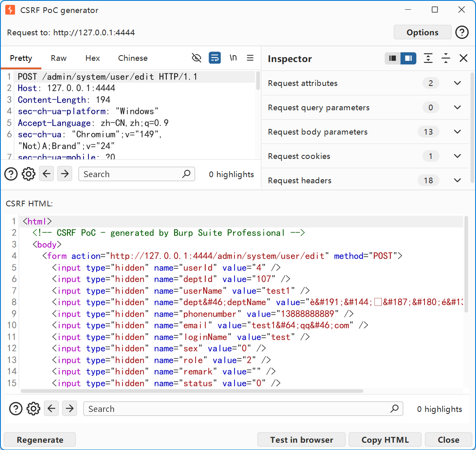The height and width of the screenshot is (450, 476).
Task: Click the request editor vertical scrollbar
Action: coord(258,81)
